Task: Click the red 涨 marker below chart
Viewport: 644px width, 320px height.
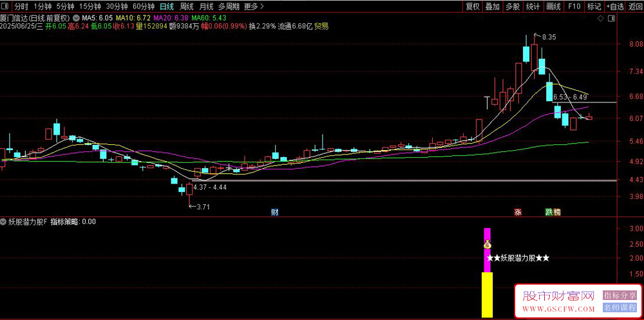Action: point(518,212)
